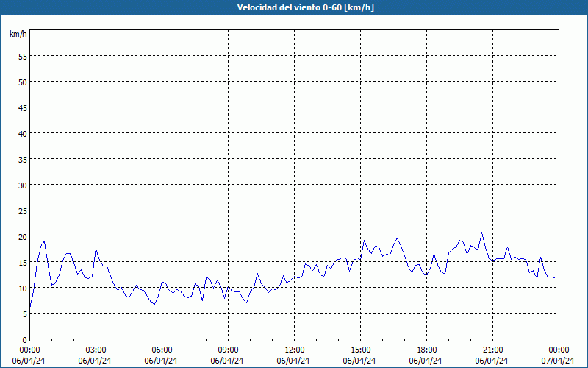The width and height of the screenshot is (588, 368).
Task: Click the chart title 'Velocidad del viento 0-60 [km/h]'
Action: click(x=305, y=7)
